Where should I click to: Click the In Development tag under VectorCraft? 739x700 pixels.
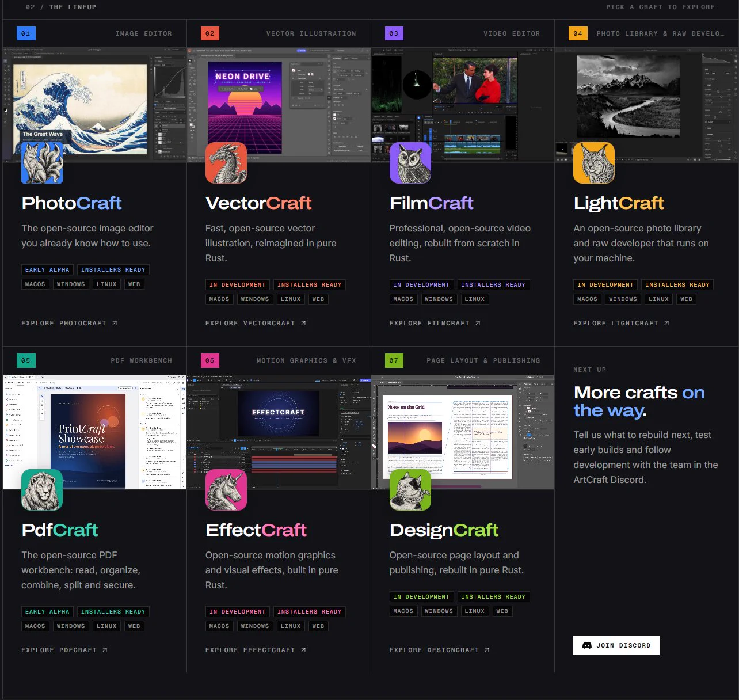[x=238, y=284]
